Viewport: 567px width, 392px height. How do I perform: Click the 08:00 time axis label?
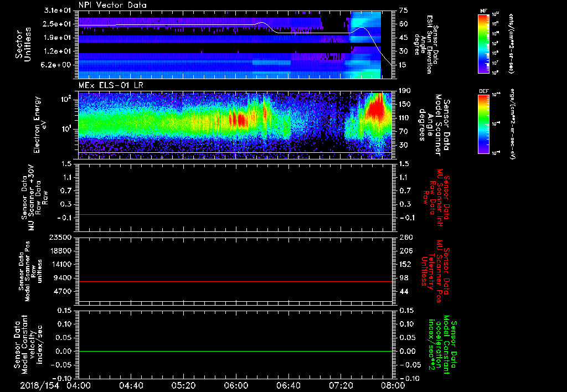(x=393, y=385)
